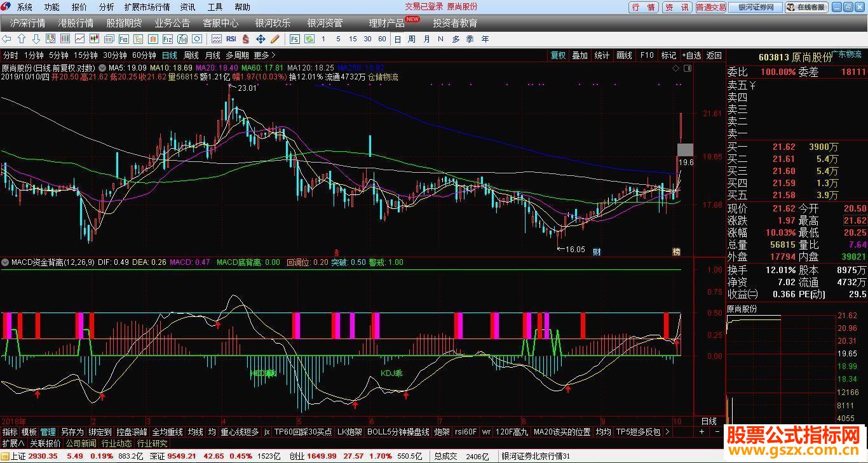Click the green refresh icon
The image size is (868, 463).
point(309,39)
